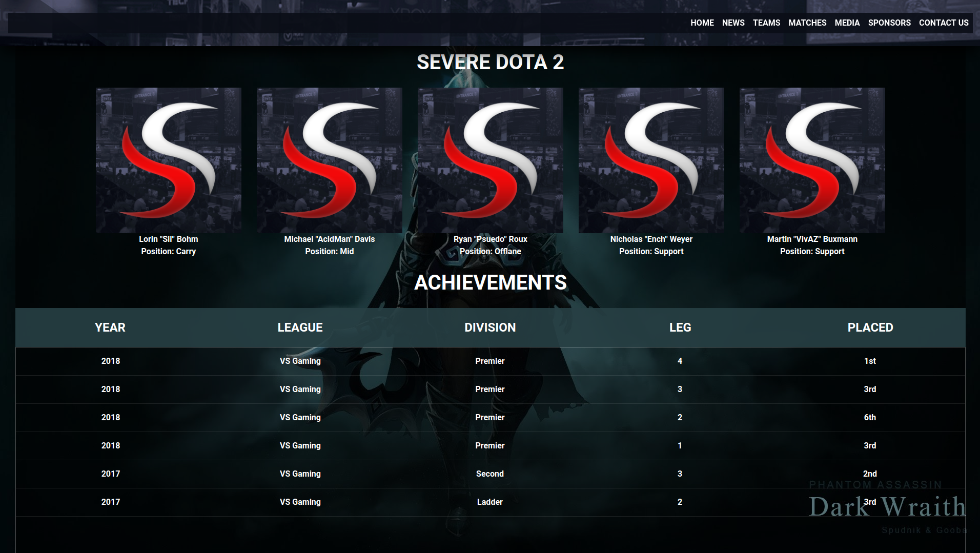Image resolution: width=980 pixels, height=553 pixels.
Task: Switch to the TEAMS section
Action: (766, 23)
